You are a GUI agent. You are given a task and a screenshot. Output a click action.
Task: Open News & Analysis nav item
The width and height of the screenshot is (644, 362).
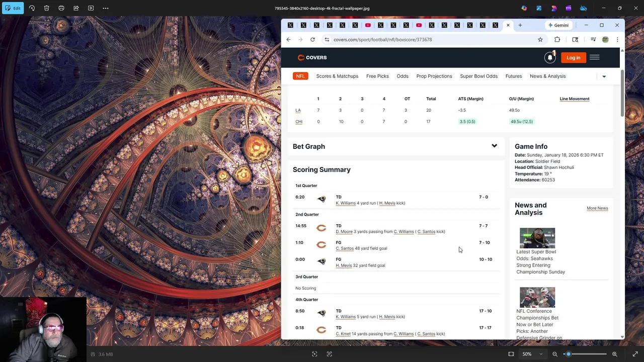coord(547,76)
